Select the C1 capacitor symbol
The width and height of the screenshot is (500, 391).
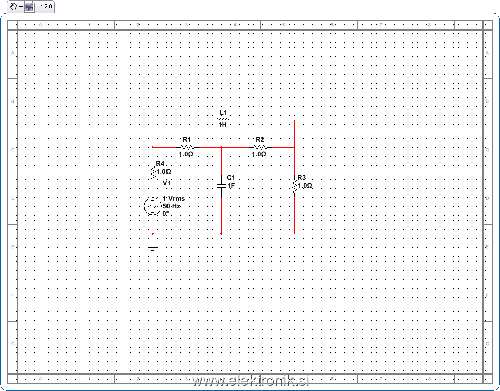click(x=221, y=186)
